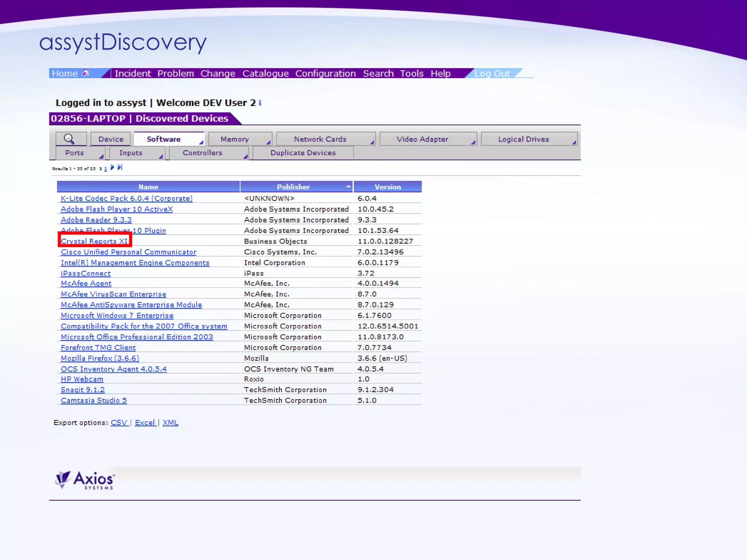
Task: Click the Axios Systems logo
Action: point(85,480)
